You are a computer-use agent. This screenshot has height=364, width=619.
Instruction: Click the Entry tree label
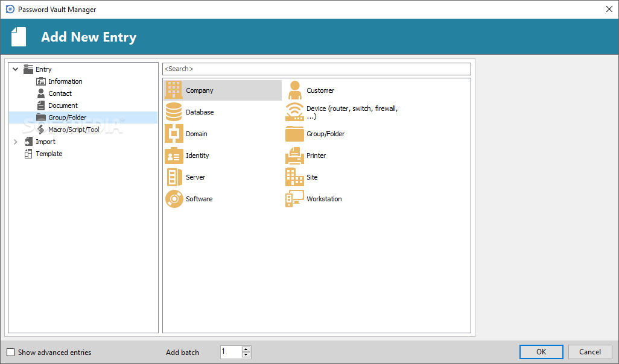(x=43, y=69)
